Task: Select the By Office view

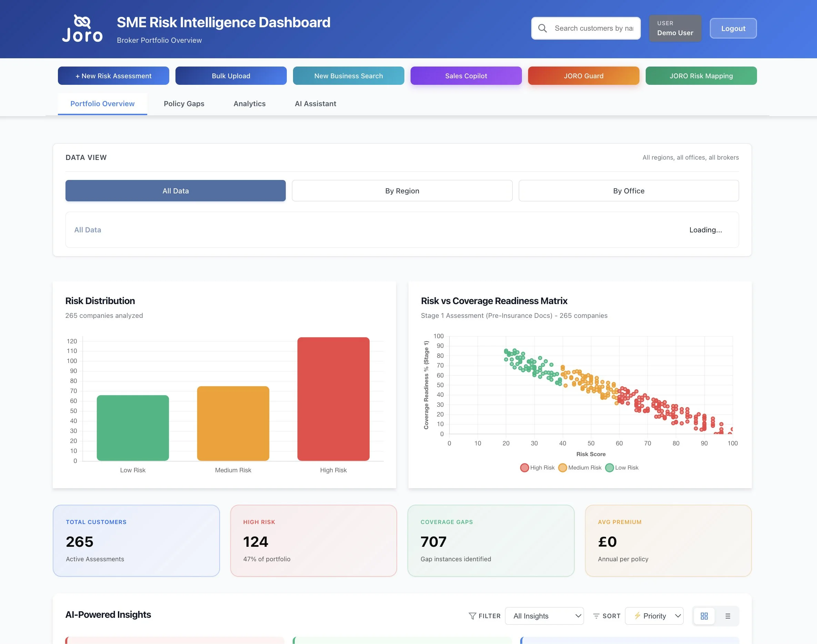Action: tap(628, 191)
